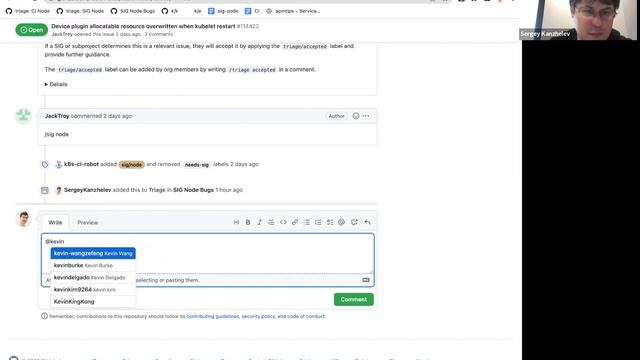Click the green Open status badge

click(31, 30)
